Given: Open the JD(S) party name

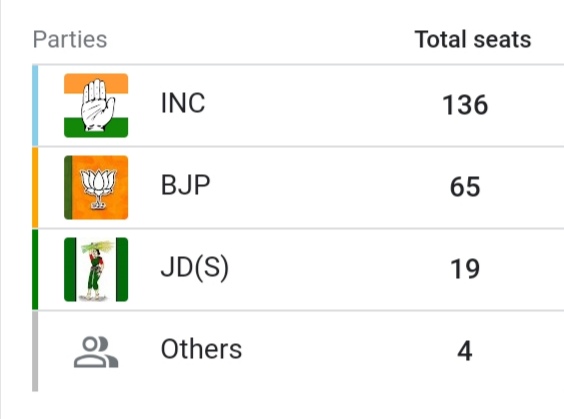Looking at the screenshot, I should [x=195, y=268].
